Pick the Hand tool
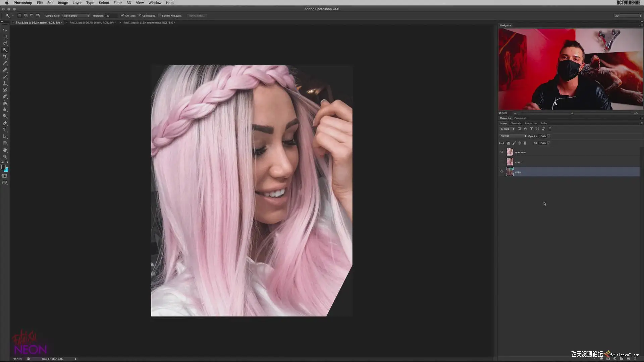 [5, 150]
